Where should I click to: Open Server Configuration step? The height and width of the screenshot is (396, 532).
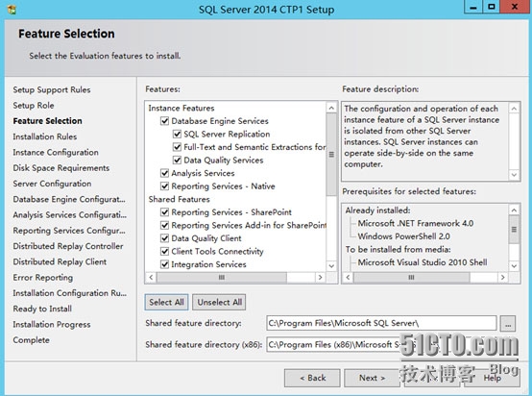pos(52,184)
